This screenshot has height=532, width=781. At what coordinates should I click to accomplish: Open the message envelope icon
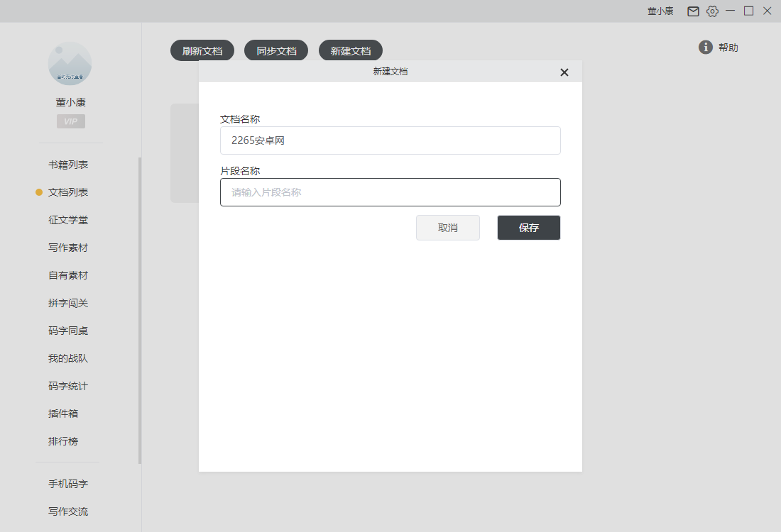pyautogui.click(x=693, y=11)
